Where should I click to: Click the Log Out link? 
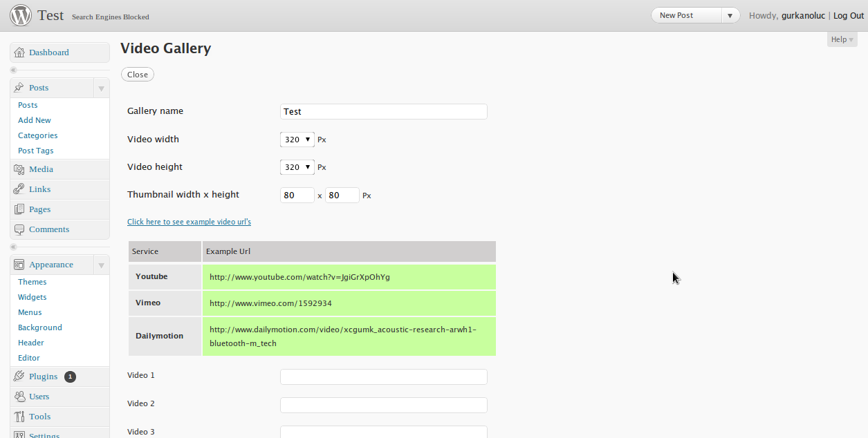coord(849,16)
